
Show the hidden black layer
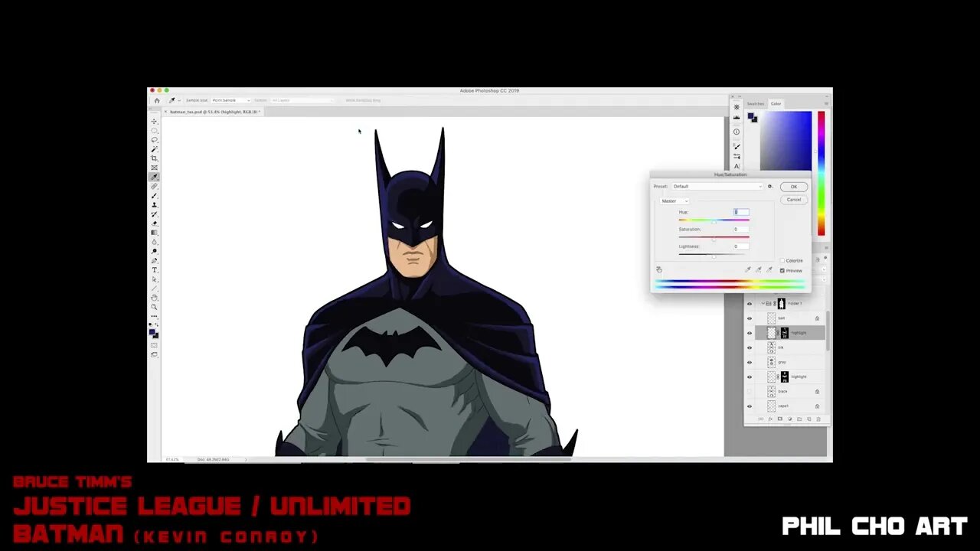(750, 391)
